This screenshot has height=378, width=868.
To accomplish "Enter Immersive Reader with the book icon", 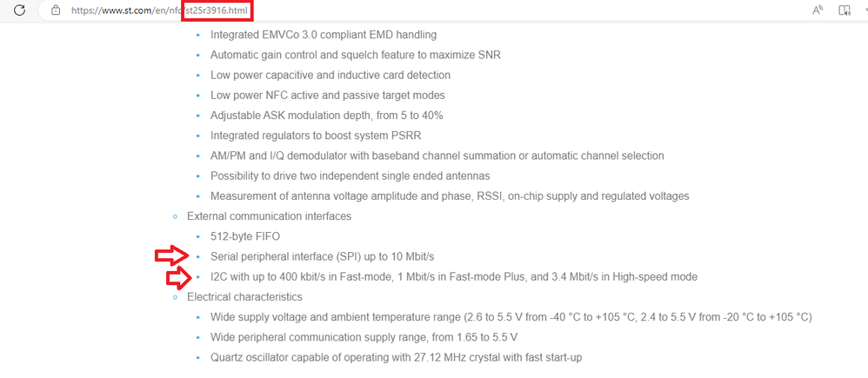I will coord(844,10).
